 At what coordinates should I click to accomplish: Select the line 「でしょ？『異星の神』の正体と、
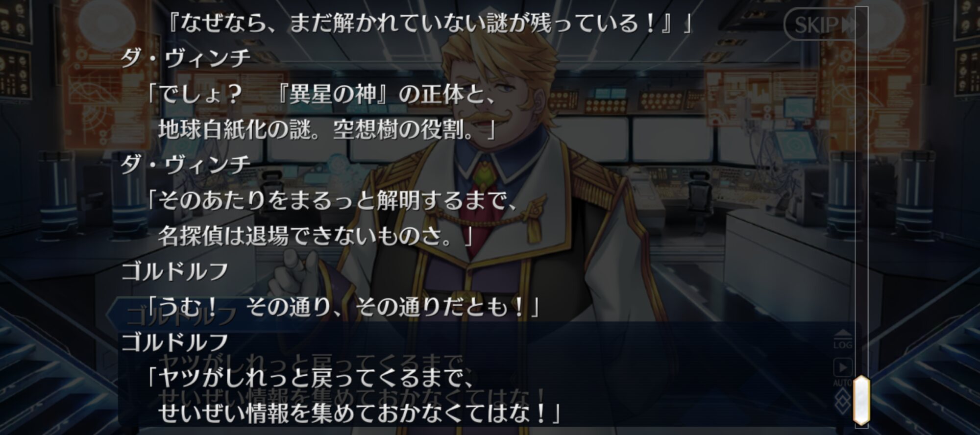321,94
